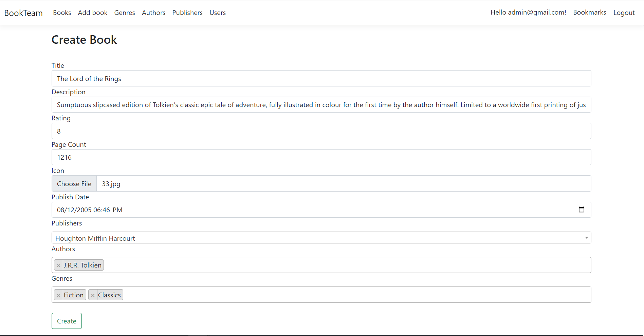Screen dimensions: 644x336
Task: Go to the Publishers page
Action: point(187,13)
